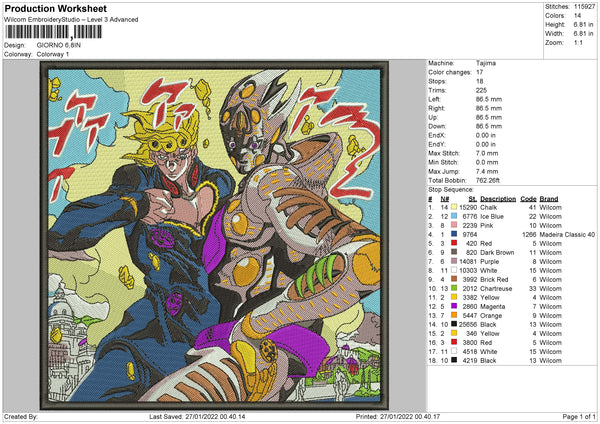Screen dimensions: 600x424
Task: Click the Total Bobbin value 762.26ft
Action: tap(488, 180)
